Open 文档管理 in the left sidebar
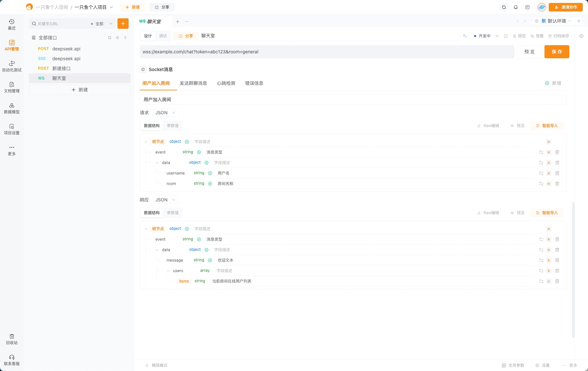 [11, 87]
